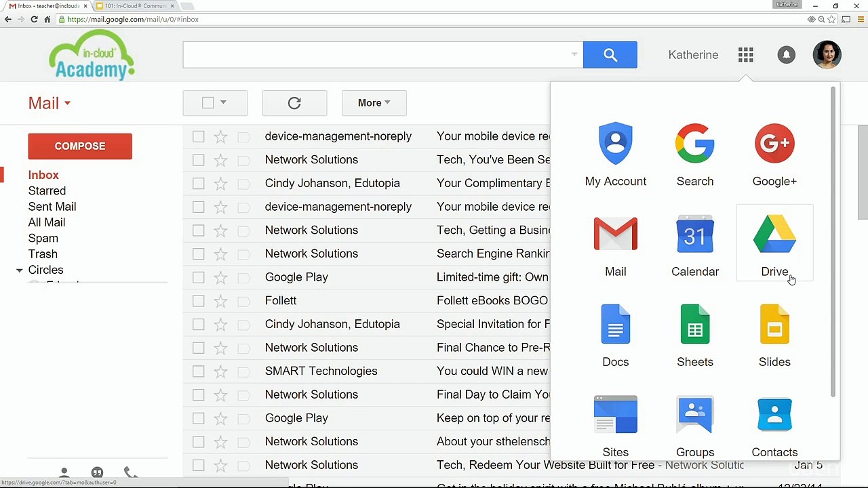Show search options dropdown arrow
Screen dimensions: 868x488
(574, 55)
